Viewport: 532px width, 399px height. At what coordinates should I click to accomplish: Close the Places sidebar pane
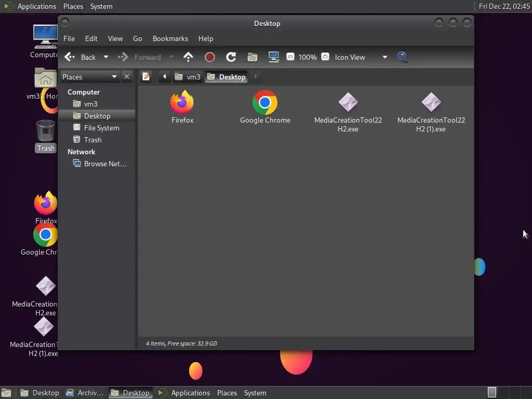point(127,77)
